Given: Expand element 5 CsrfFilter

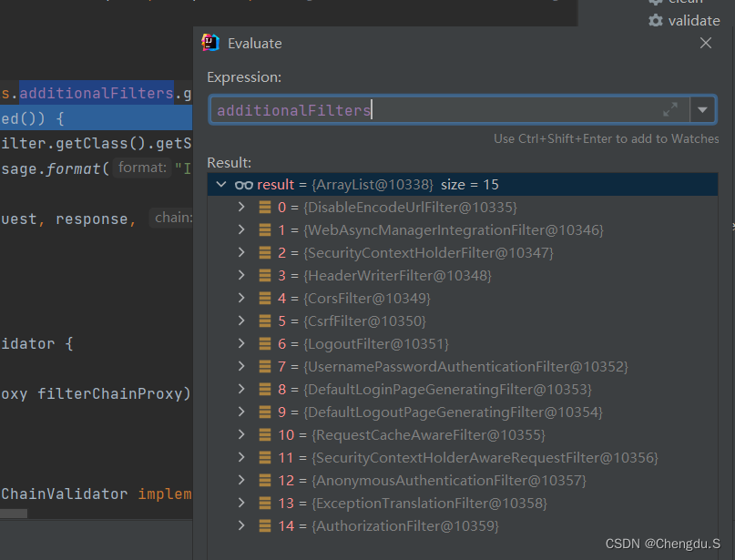Looking at the screenshot, I should click(241, 321).
